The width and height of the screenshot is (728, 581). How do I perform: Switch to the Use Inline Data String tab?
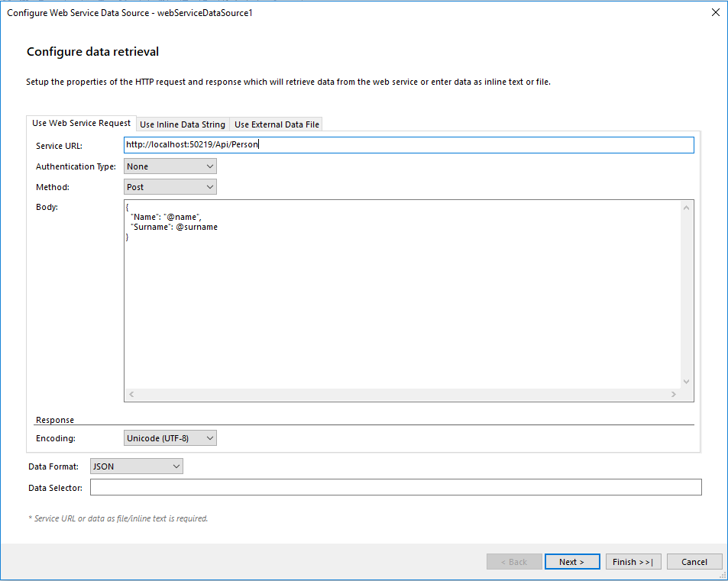tap(182, 124)
